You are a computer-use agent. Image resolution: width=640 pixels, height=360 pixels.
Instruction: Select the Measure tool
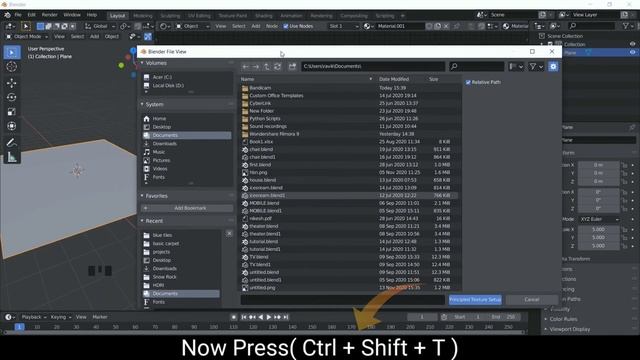(x=12, y=157)
